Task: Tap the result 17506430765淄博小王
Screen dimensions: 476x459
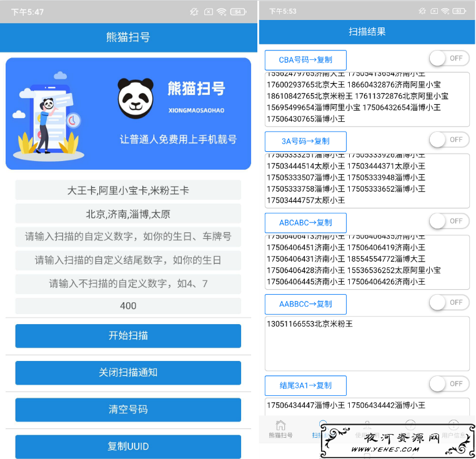Action: click(306, 119)
